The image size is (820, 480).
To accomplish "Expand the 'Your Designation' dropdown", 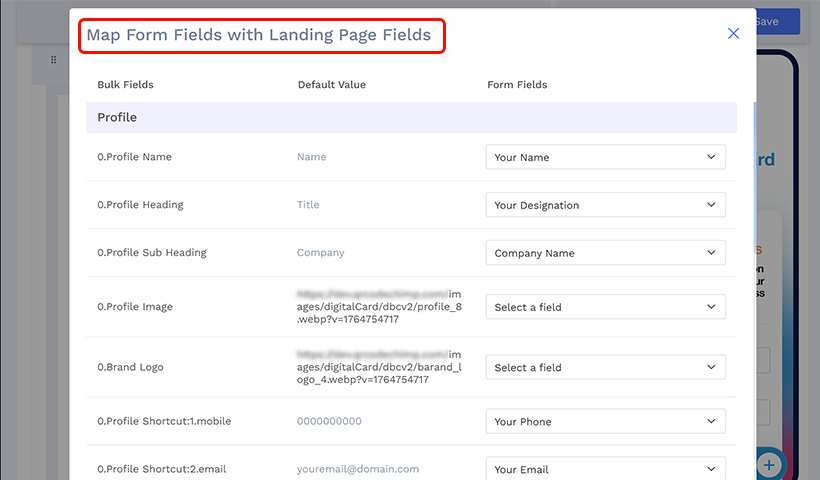I will [x=605, y=205].
